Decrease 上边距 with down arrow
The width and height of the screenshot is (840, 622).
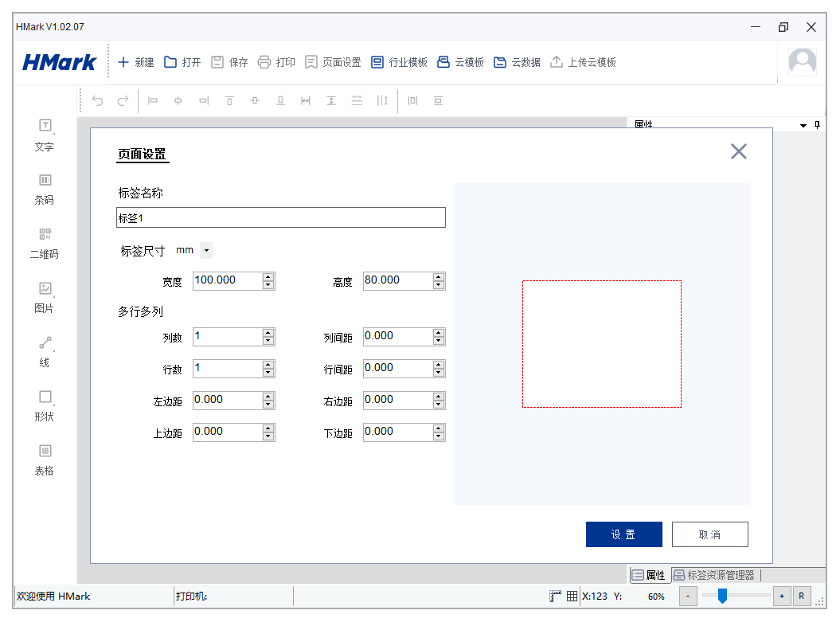[x=268, y=436]
